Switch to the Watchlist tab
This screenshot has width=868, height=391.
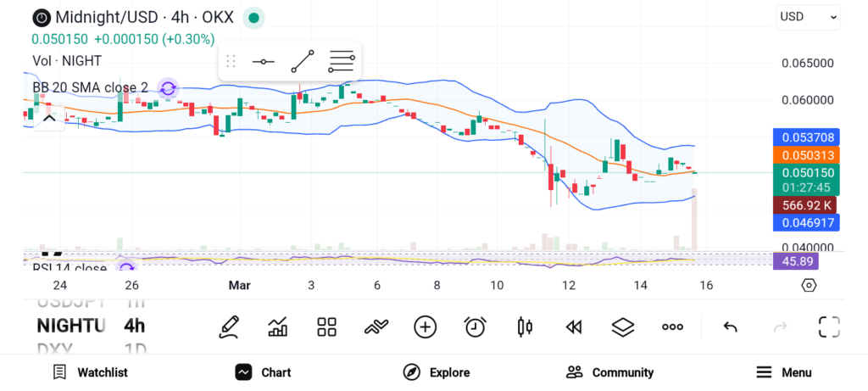point(90,372)
